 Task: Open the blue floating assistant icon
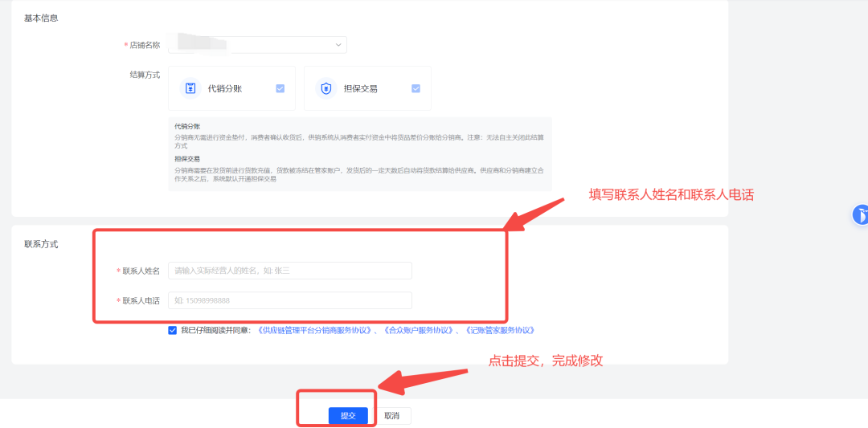tap(859, 214)
